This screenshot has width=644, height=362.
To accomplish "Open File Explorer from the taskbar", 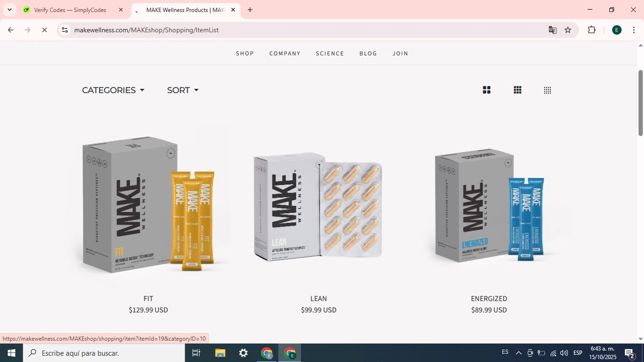I will tap(220, 353).
